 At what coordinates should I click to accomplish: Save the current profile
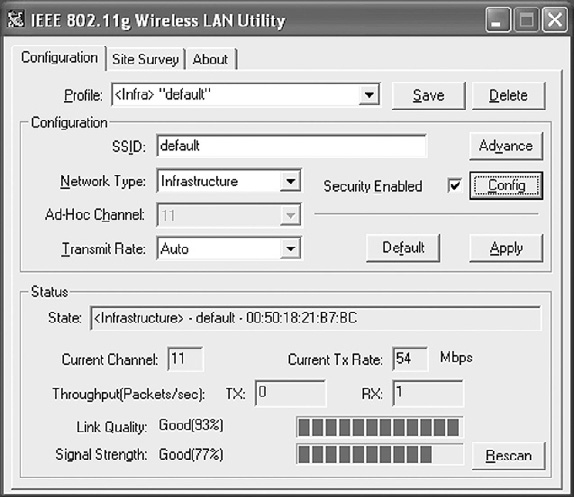(428, 96)
